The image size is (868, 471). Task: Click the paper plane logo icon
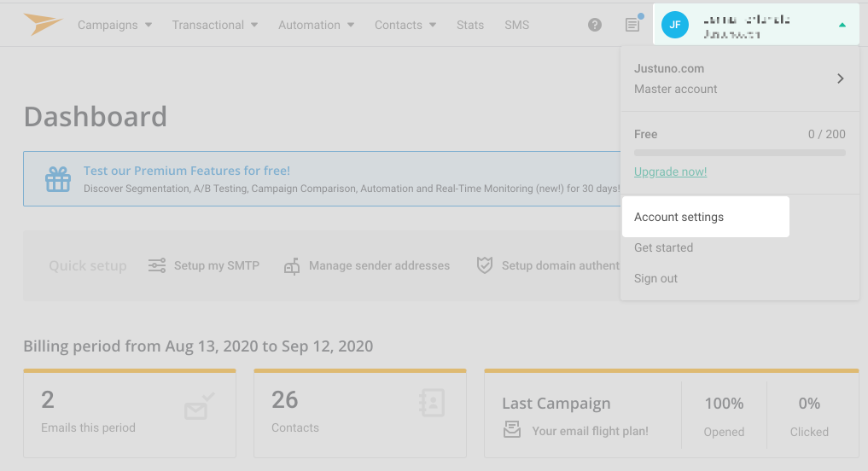(x=43, y=25)
